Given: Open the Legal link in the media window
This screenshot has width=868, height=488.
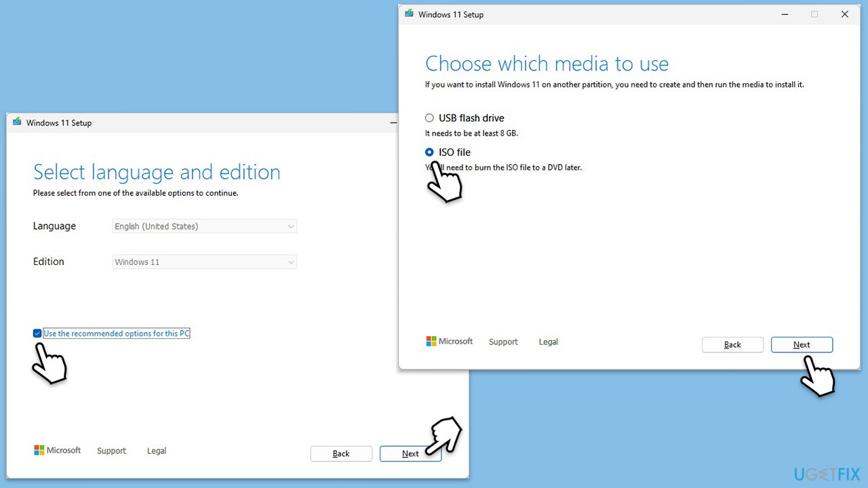Looking at the screenshot, I should click(549, 342).
